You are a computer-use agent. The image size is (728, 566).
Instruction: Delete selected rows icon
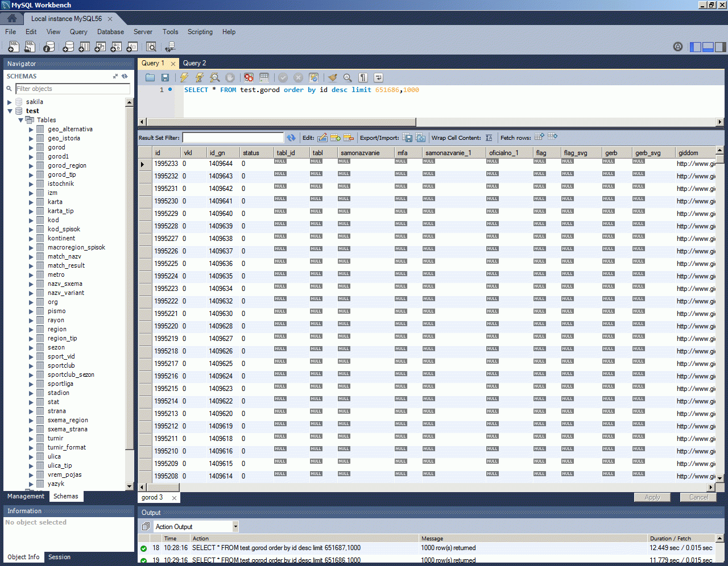click(x=349, y=138)
